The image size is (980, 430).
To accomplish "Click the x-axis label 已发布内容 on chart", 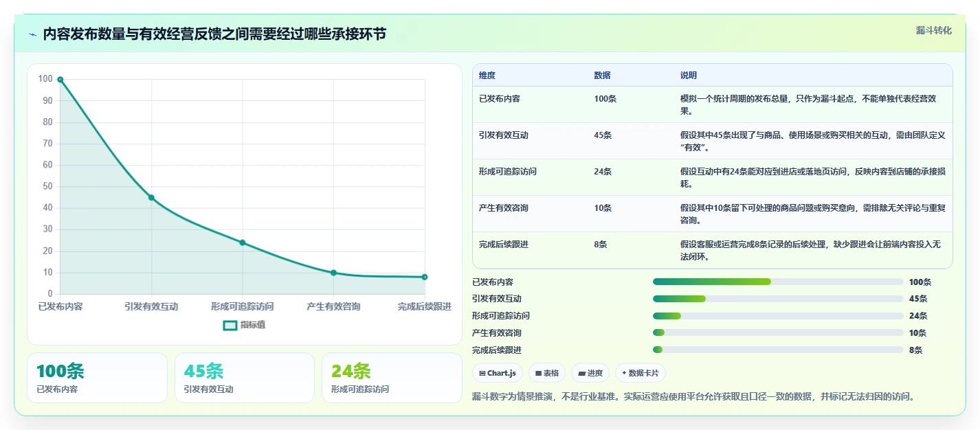I will 60,306.
